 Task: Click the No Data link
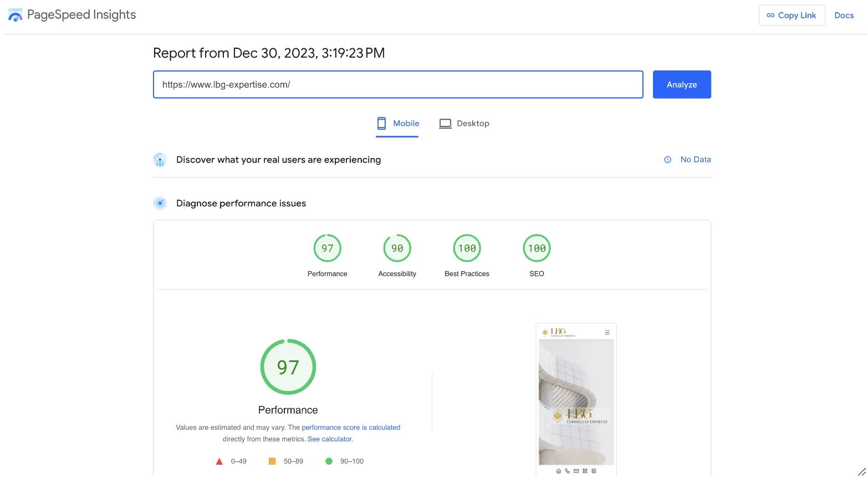(695, 160)
